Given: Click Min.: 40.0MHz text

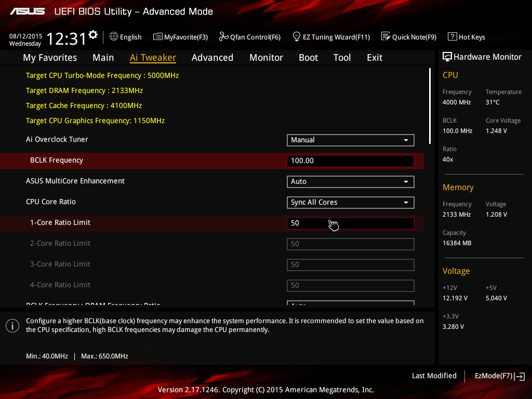Looking at the screenshot, I should pyautogui.click(x=47, y=356).
